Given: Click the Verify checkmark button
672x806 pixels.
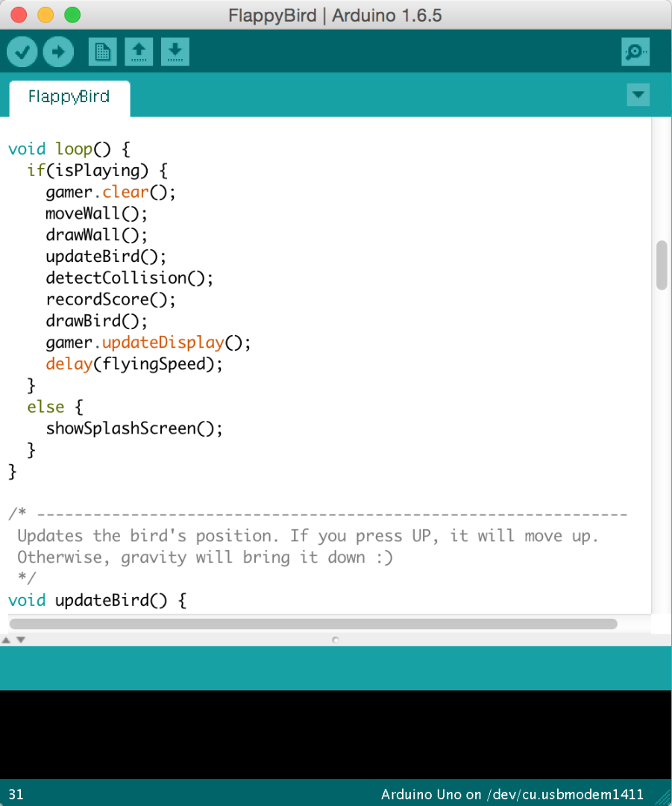Looking at the screenshot, I should [x=22, y=52].
